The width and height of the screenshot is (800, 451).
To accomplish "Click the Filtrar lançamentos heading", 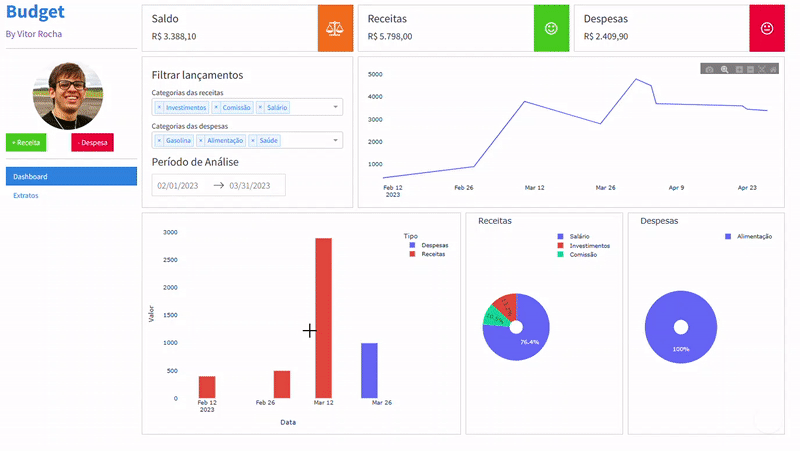I will pos(197,75).
